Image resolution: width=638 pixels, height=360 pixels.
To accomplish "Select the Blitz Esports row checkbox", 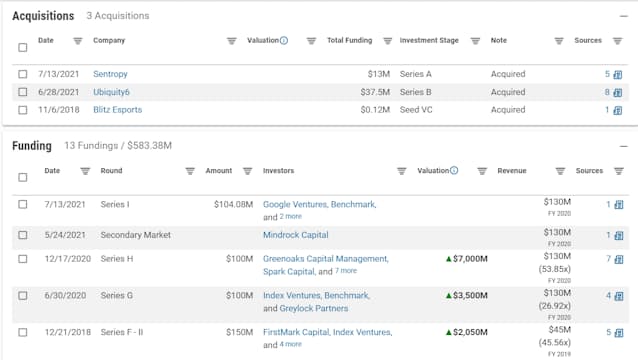I will coord(23,110).
